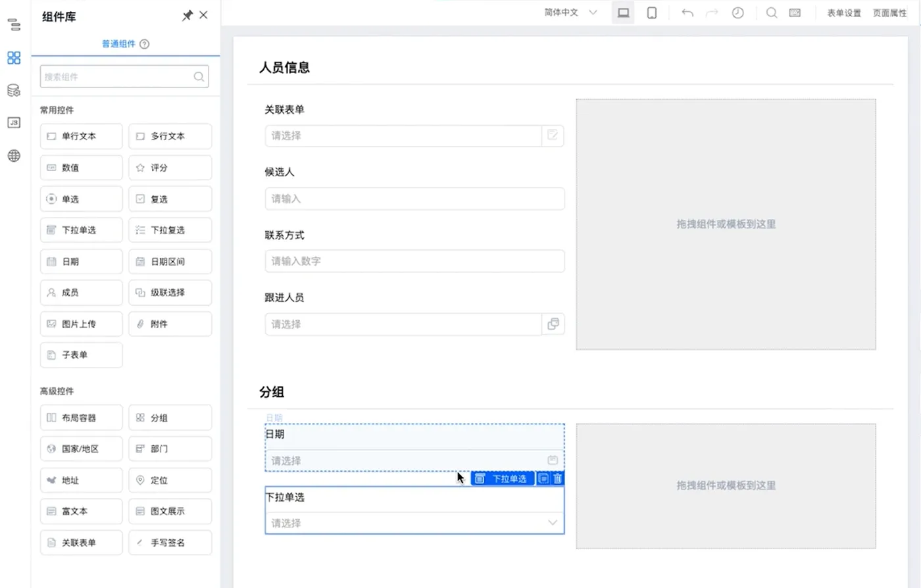
Task: Click the member picker icon in 跟进人员
Action: click(x=553, y=324)
